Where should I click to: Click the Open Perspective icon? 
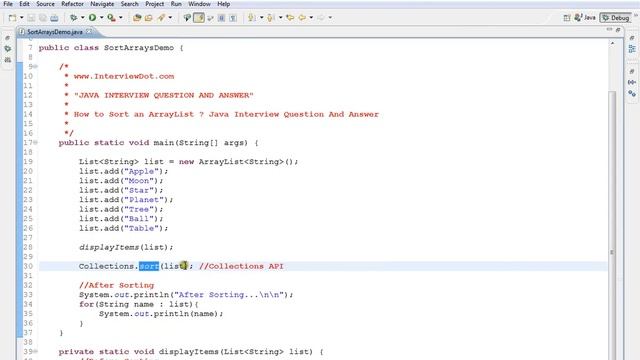567,18
